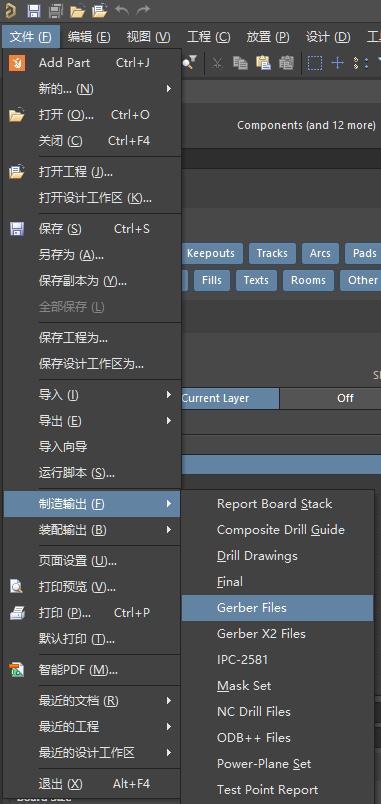Choose NC Drill Files from submenu
Screen dimensions: 381x804
[x=277, y=712]
